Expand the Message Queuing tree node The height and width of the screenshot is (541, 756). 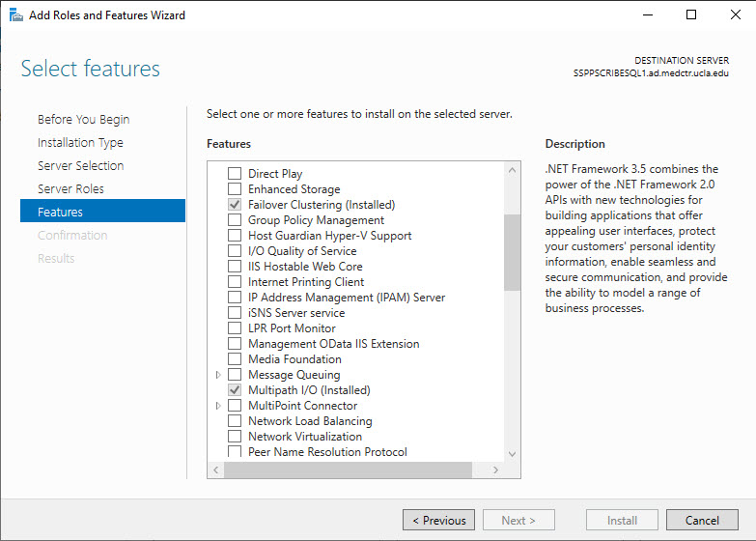(218, 375)
